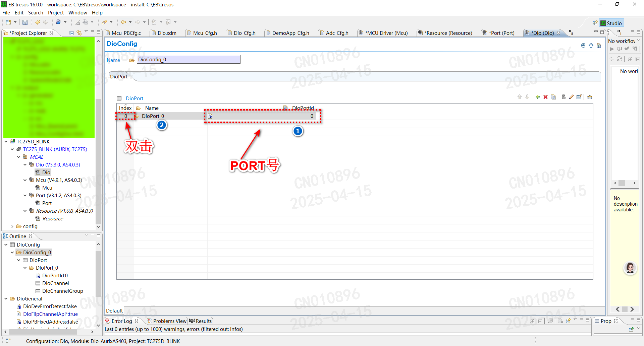644x346 pixels.
Task: Click the Studio perspective button
Action: coord(611,23)
